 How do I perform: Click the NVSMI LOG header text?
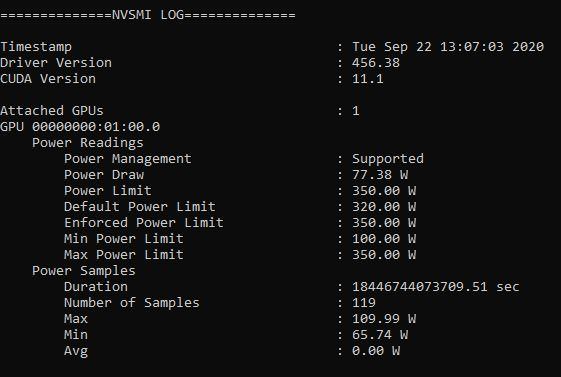(148, 15)
